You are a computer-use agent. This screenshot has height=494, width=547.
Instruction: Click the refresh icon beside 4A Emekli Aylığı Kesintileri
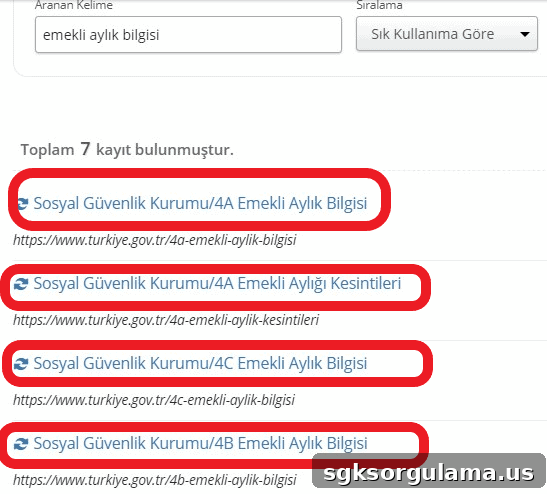click(21, 284)
